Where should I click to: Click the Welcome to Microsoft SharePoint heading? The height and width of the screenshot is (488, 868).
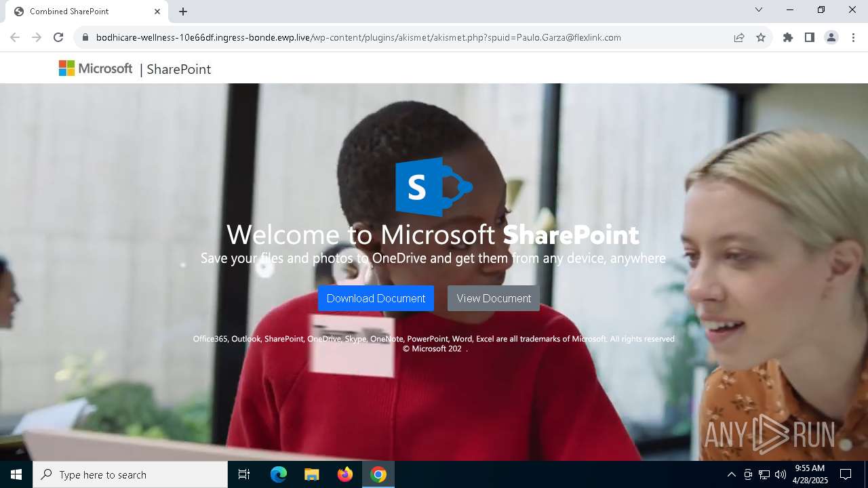433,235
